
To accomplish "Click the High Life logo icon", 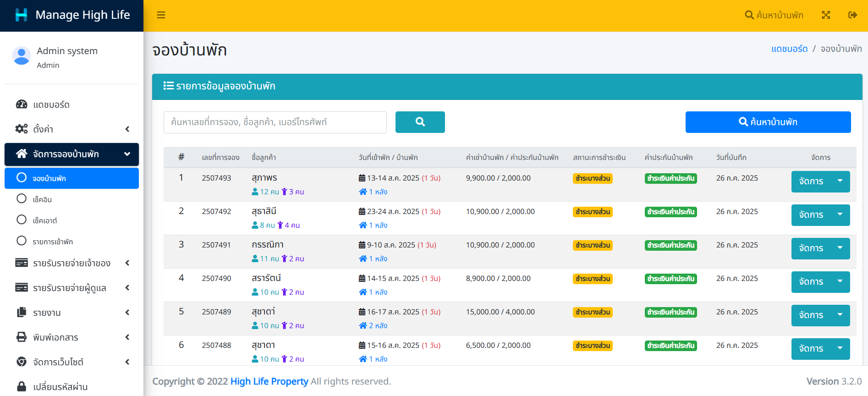I will point(21,15).
